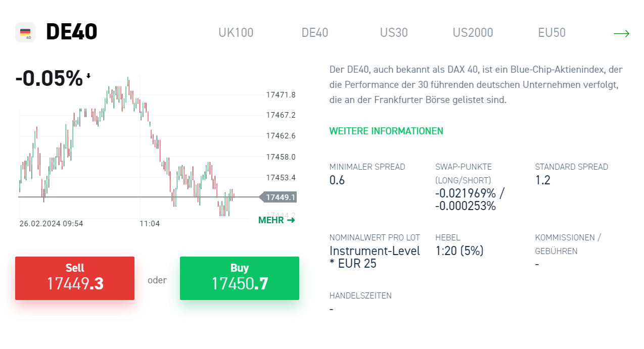Open the WEITERE INFORMATIONEN link

(386, 131)
